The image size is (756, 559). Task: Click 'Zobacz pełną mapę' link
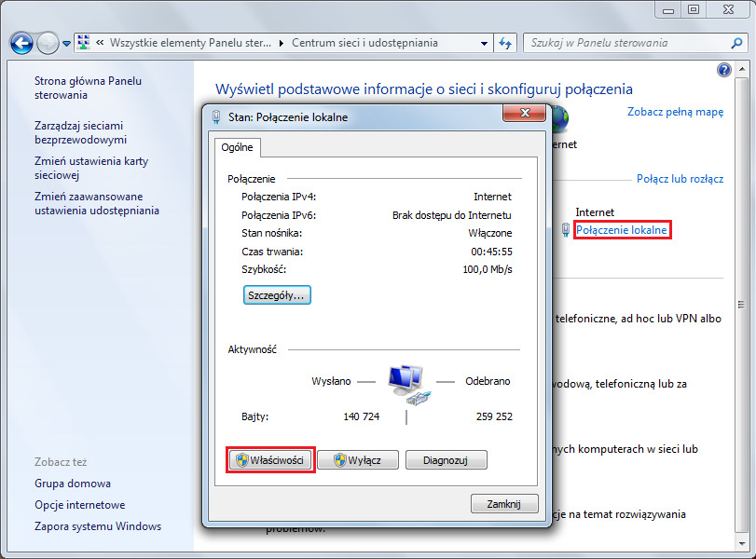[x=675, y=112]
